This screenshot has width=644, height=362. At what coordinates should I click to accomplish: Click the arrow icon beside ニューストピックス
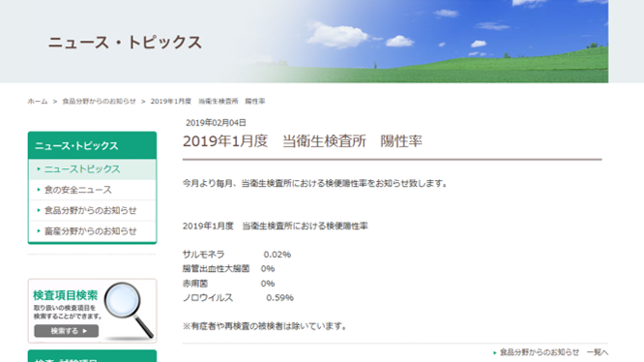tap(39, 168)
